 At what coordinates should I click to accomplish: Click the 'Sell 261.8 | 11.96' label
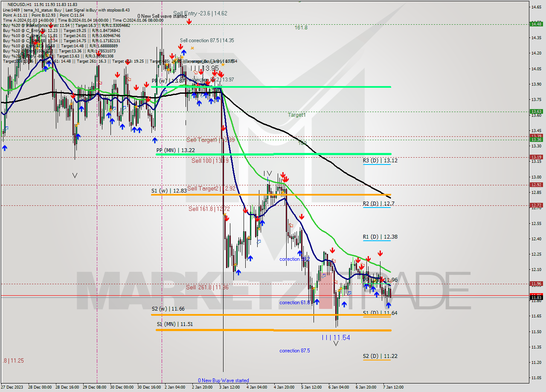coord(207,287)
